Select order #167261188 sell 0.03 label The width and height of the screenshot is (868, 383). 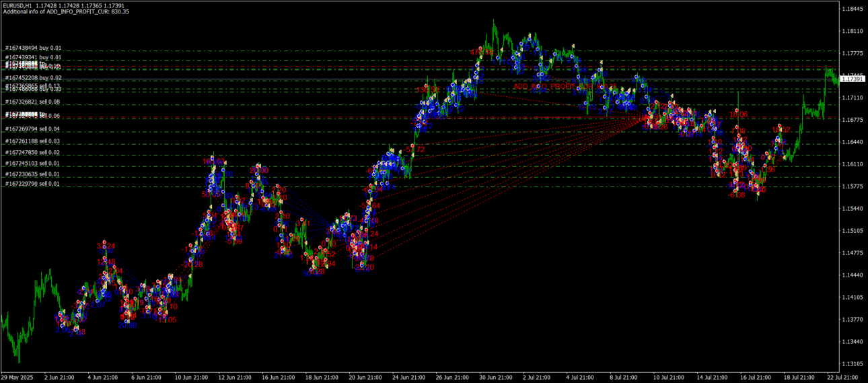tap(34, 141)
